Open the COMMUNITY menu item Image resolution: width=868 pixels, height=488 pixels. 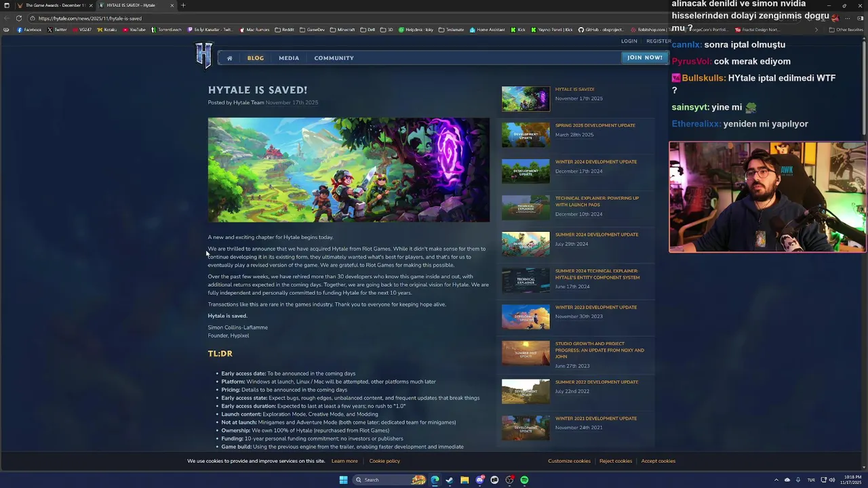point(334,58)
